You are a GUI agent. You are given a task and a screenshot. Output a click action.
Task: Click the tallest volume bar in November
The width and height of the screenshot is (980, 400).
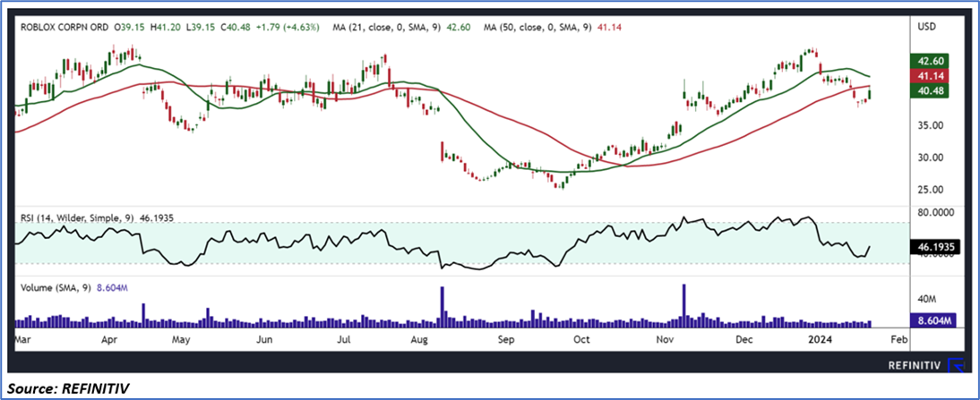[x=684, y=306]
